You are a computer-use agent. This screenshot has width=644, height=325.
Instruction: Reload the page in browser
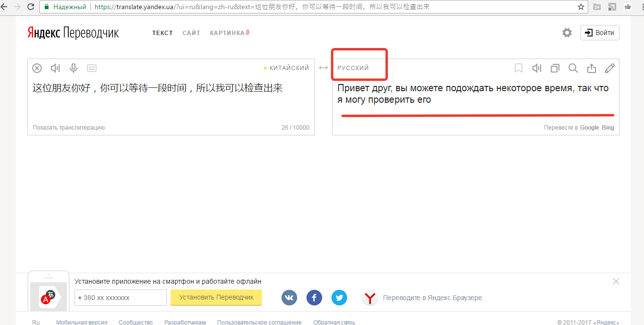[30, 7]
